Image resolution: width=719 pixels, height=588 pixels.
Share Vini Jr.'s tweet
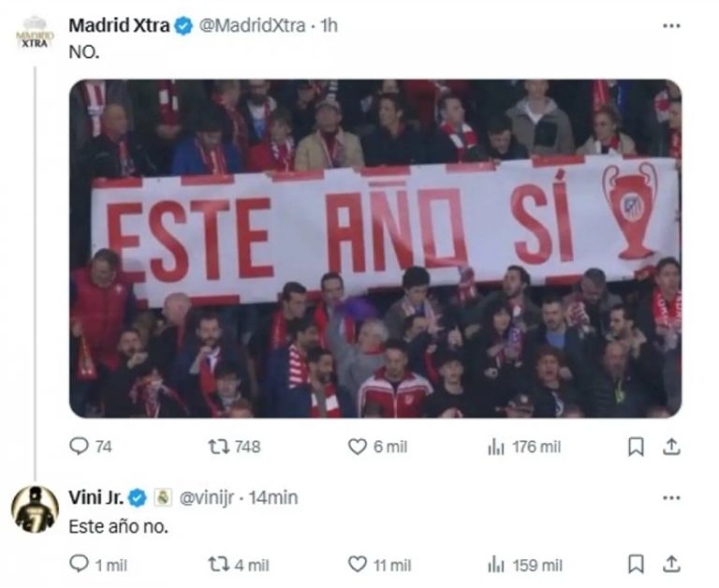tap(671, 565)
